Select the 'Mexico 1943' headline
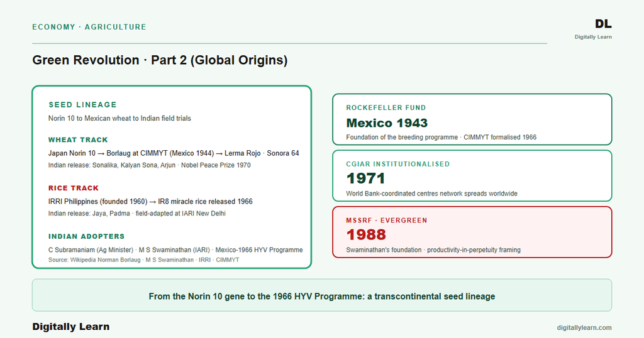This screenshot has height=338, width=644. pyautogui.click(x=387, y=123)
